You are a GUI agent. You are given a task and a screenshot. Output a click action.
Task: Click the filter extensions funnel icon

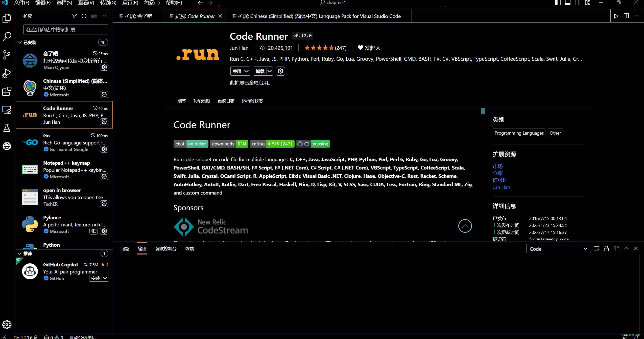(x=74, y=16)
